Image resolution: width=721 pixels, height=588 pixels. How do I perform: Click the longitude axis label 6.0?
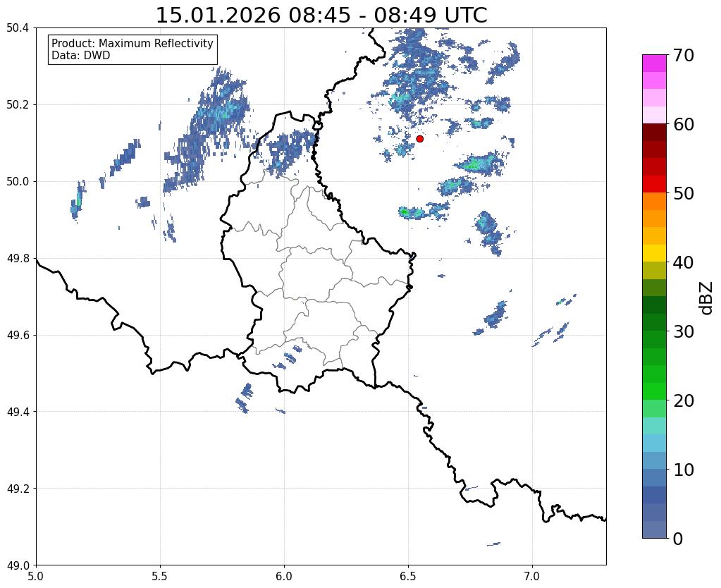(284, 576)
